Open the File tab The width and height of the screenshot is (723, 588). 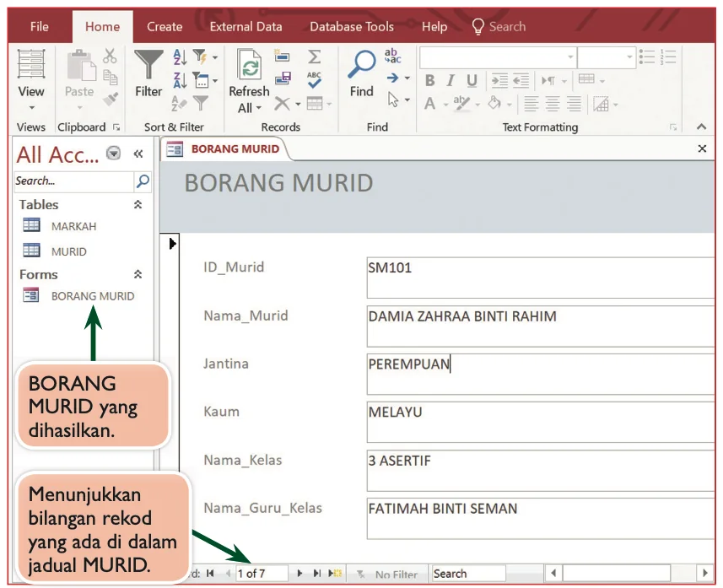[39, 27]
